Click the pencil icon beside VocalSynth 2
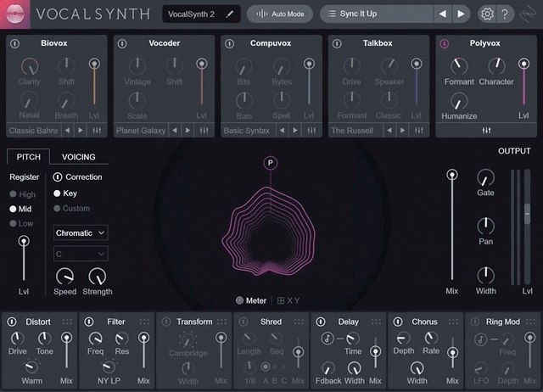 229,14
